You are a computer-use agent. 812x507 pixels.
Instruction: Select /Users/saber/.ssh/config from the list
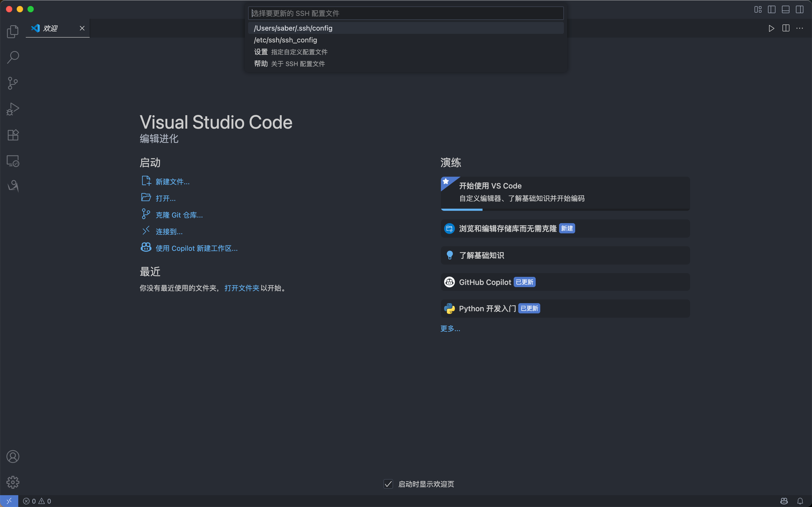pyautogui.click(x=293, y=28)
